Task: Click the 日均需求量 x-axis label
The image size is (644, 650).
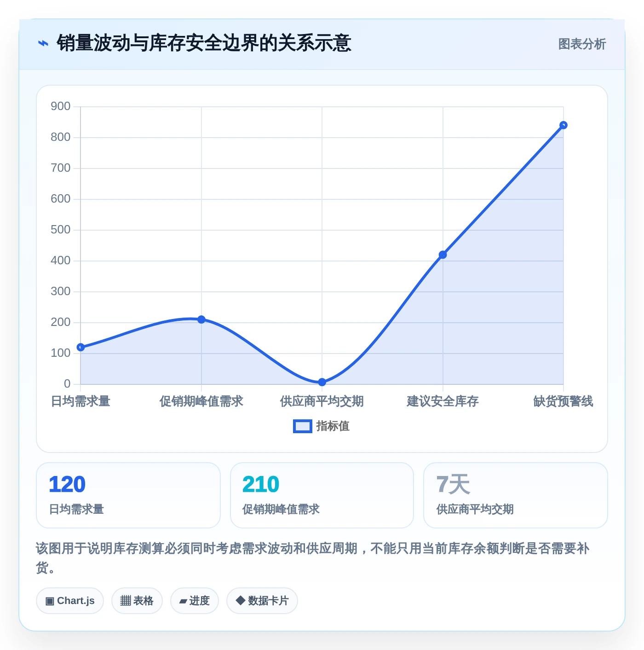Action: (x=80, y=401)
